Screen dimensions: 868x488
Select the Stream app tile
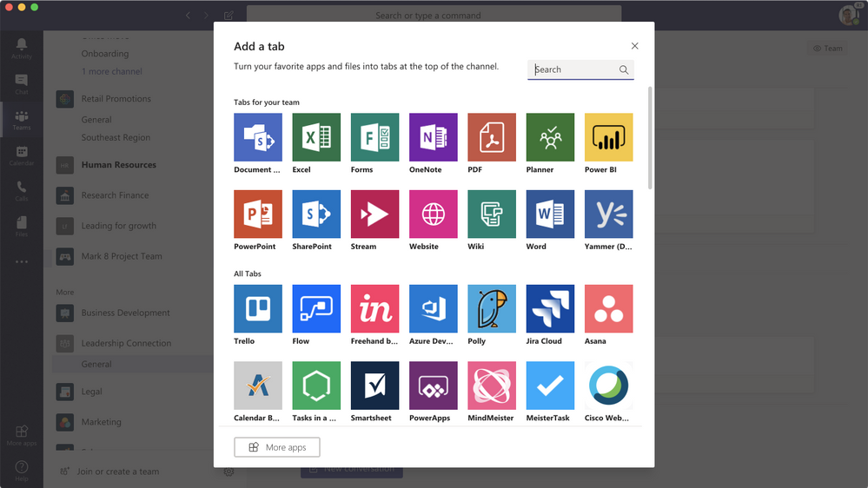[x=374, y=214]
